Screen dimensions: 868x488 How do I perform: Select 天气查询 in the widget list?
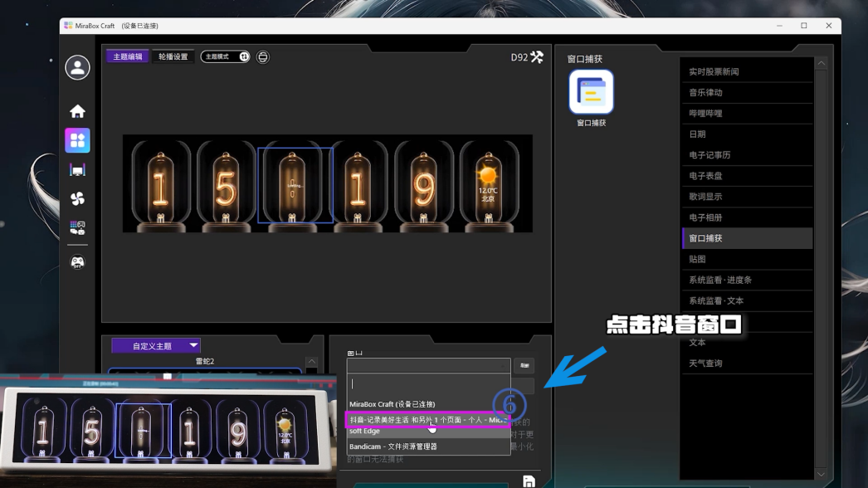click(x=748, y=364)
